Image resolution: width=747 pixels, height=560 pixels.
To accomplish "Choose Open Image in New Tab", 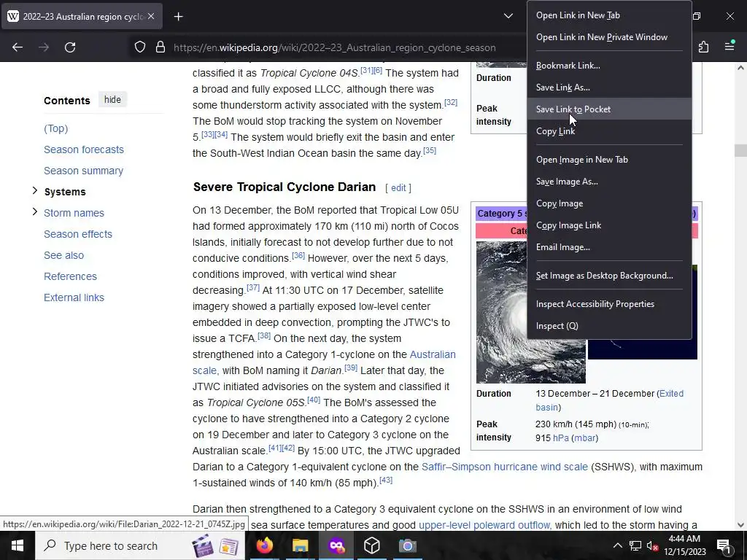I will click(x=609, y=160).
